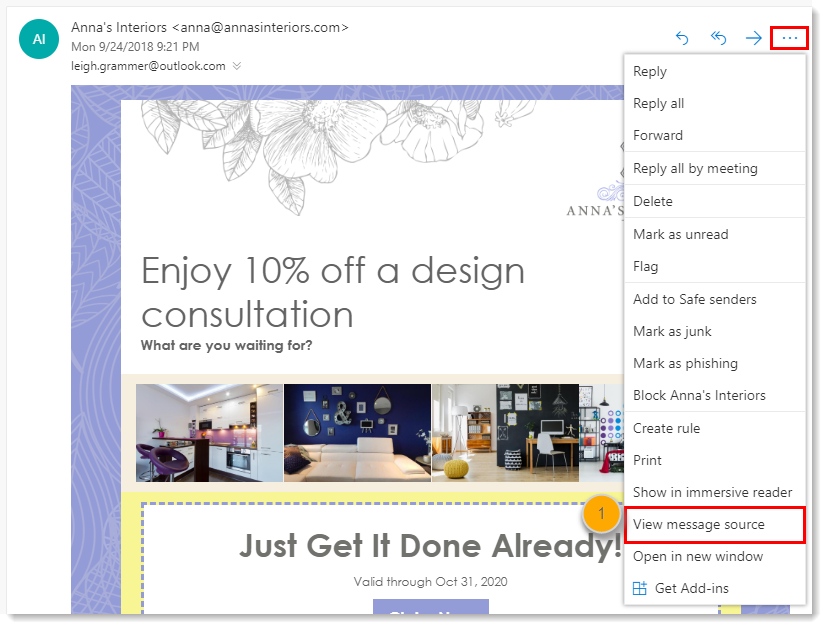Choose Reply all by meeting

point(715,168)
